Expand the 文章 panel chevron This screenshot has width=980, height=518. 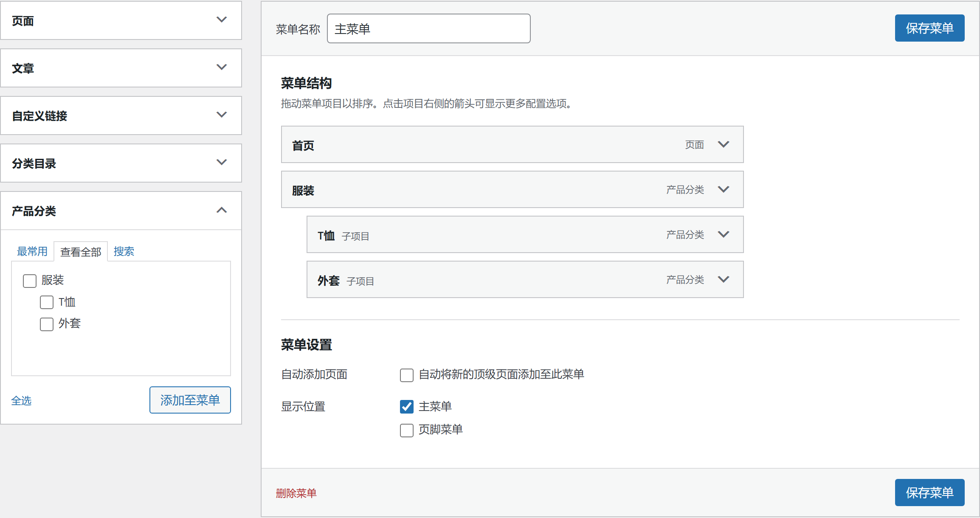click(x=222, y=68)
